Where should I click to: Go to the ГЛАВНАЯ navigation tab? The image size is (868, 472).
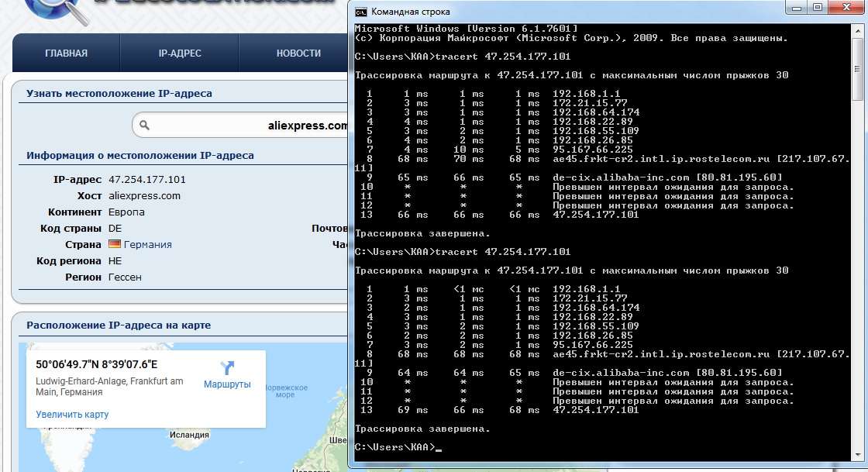[x=66, y=53]
